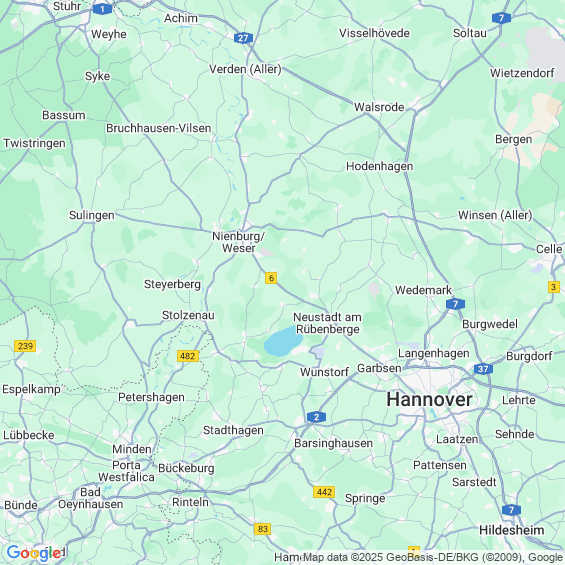Select the Walsrode town label
Screen dimensions: 565x565
coord(379,107)
